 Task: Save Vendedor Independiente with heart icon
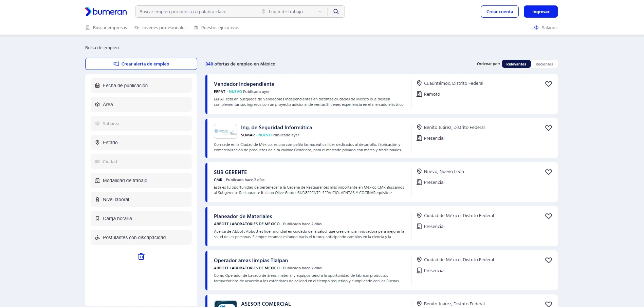[x=549, y=84]
